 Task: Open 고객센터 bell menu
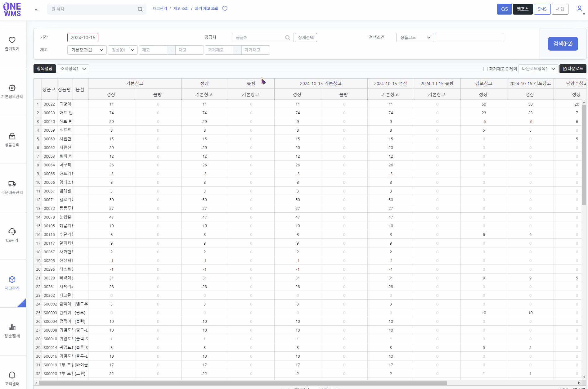(x=12, y=379)
